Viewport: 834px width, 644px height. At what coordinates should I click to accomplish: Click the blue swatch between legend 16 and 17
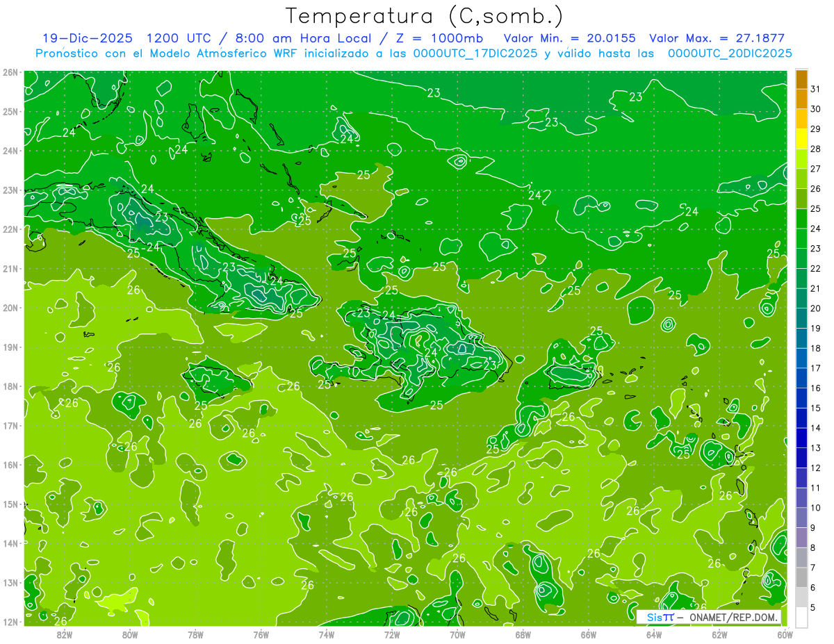[801, 378]
